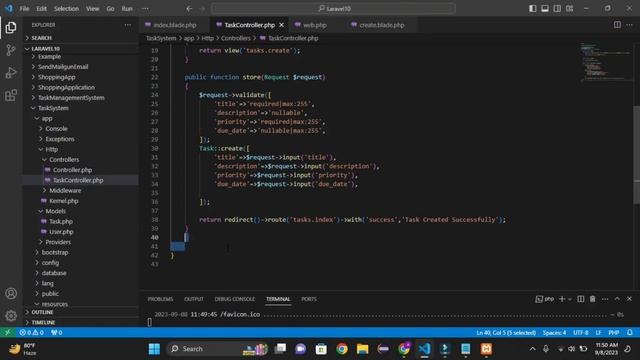Open the Accounts menu icon

pyautogui.click(x=11, y=293)
